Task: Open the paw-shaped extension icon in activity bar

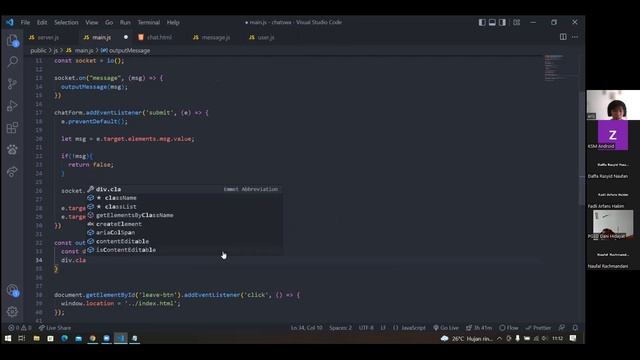Action: tap(12, 150)
